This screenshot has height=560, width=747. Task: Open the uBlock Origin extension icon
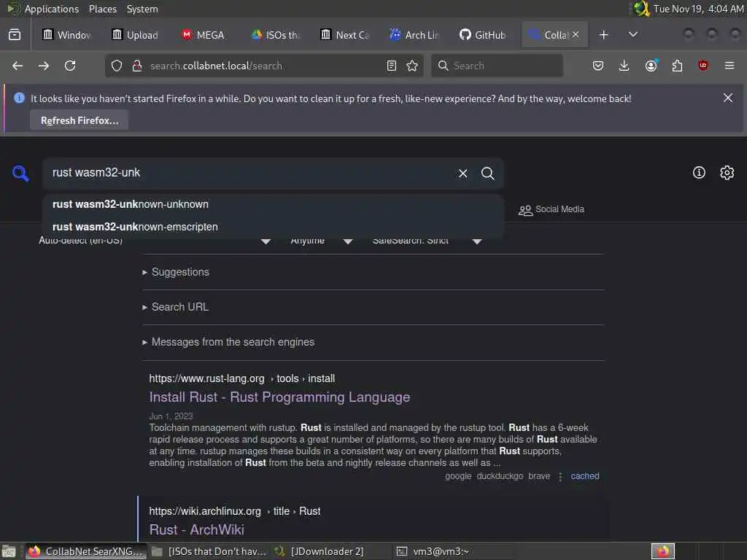703,66
